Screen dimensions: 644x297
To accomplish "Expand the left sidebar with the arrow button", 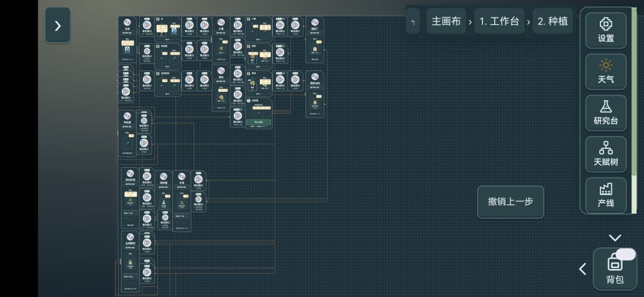I will click(x=57, y=25).
